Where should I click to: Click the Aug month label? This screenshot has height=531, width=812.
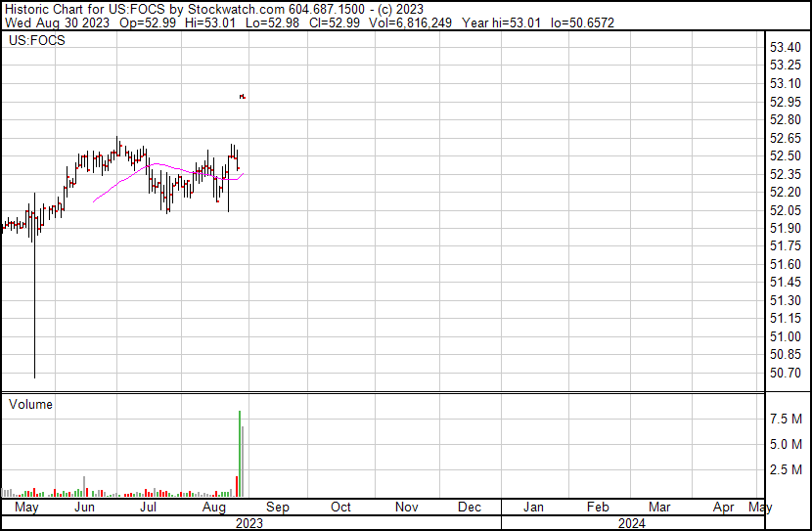click(x=214, y=507)
